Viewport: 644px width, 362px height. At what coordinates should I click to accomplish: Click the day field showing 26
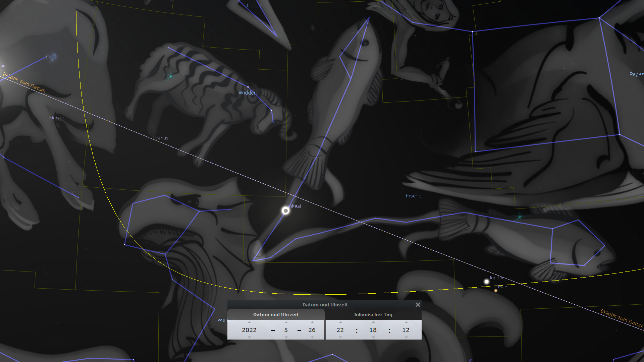point(312,330)
